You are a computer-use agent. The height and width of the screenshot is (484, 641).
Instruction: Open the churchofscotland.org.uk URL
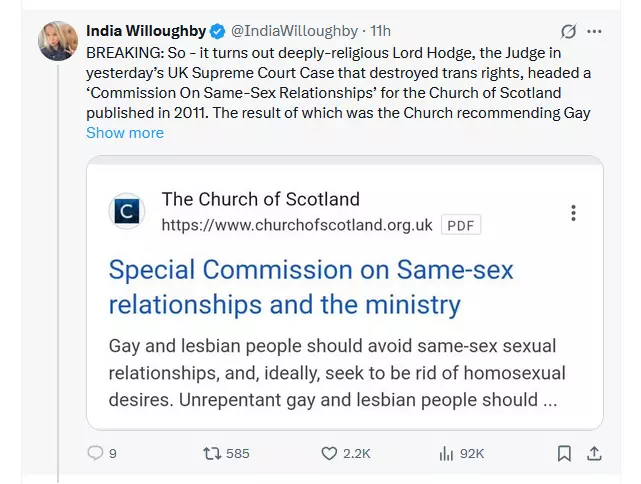297,225
